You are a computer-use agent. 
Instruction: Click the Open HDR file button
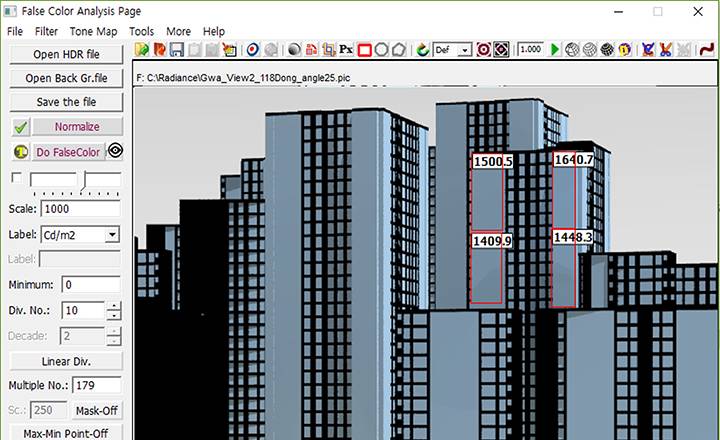[66, 54]
